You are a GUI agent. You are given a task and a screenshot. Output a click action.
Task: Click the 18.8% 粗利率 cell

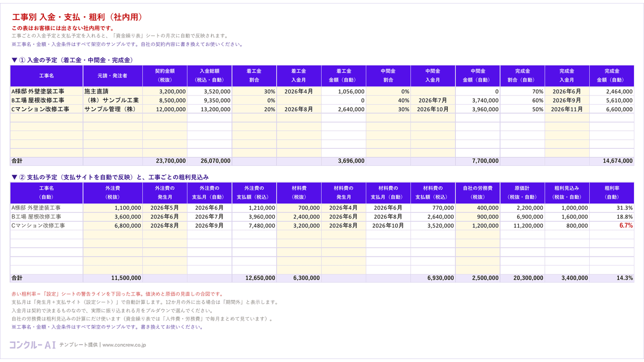point(612,217)
